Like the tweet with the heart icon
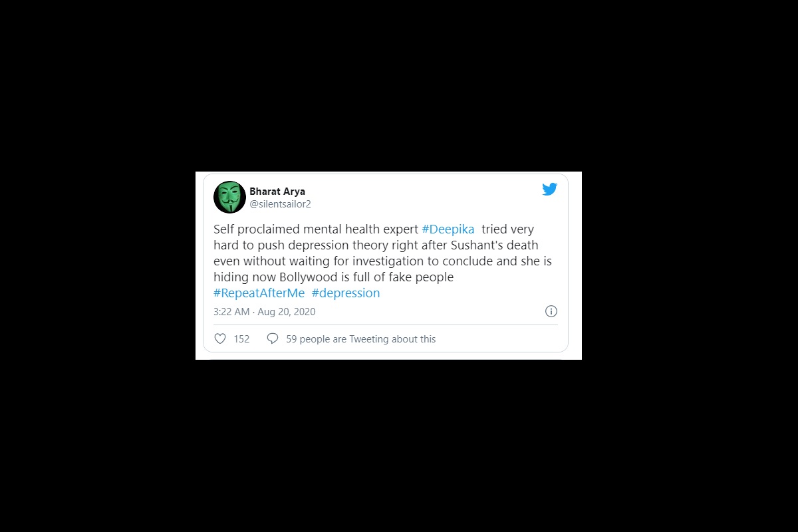Screen dimensions: 798x532 (x=220, y=338)
